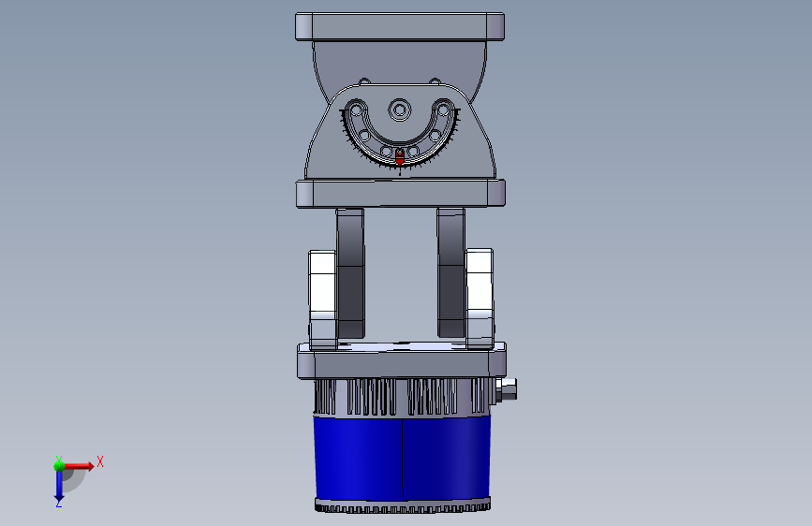Click the blue Z axis arrow on triad
This screenshot has height=526, width=812.
point(58,487)
